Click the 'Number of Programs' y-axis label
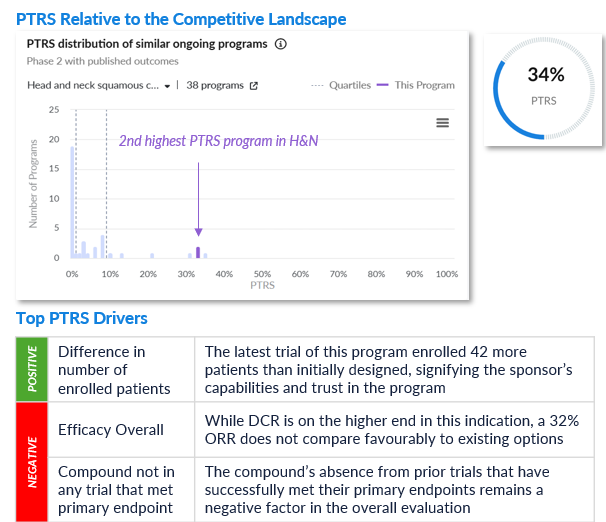 coord(33,184)
